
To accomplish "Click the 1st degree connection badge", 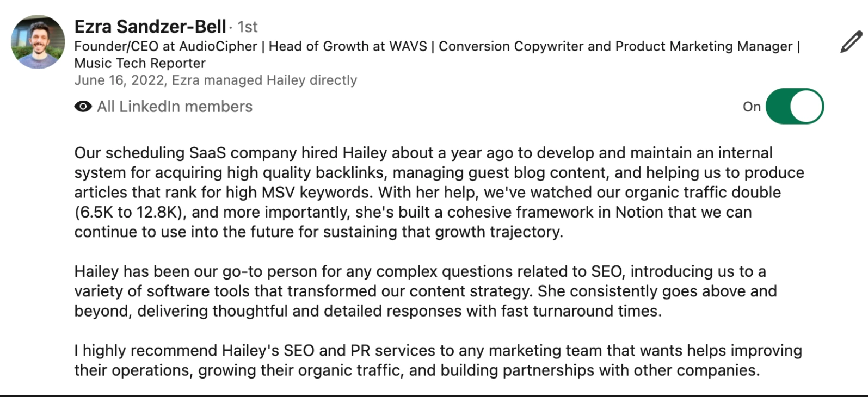I will [248, 27].
